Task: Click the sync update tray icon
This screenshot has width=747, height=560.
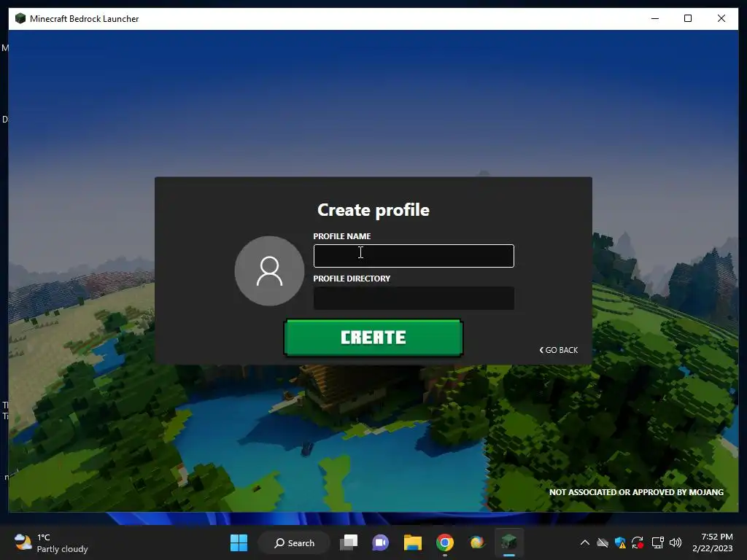Action: click(638, 542)
